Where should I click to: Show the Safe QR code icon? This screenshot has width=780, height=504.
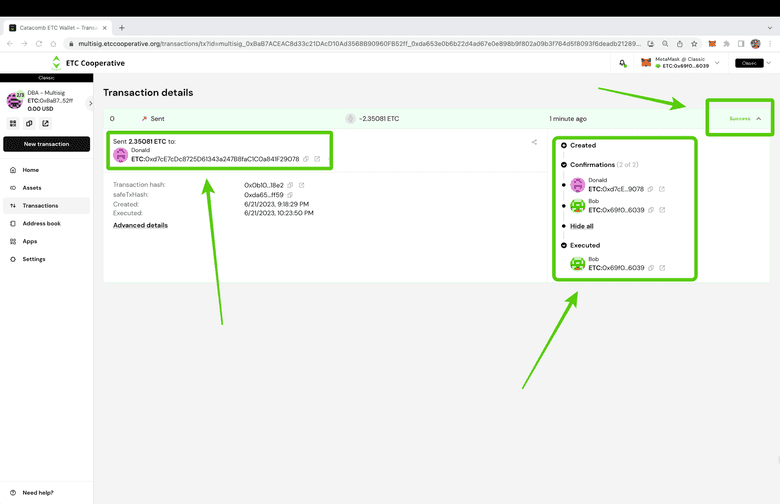click(x=13, y=124)
